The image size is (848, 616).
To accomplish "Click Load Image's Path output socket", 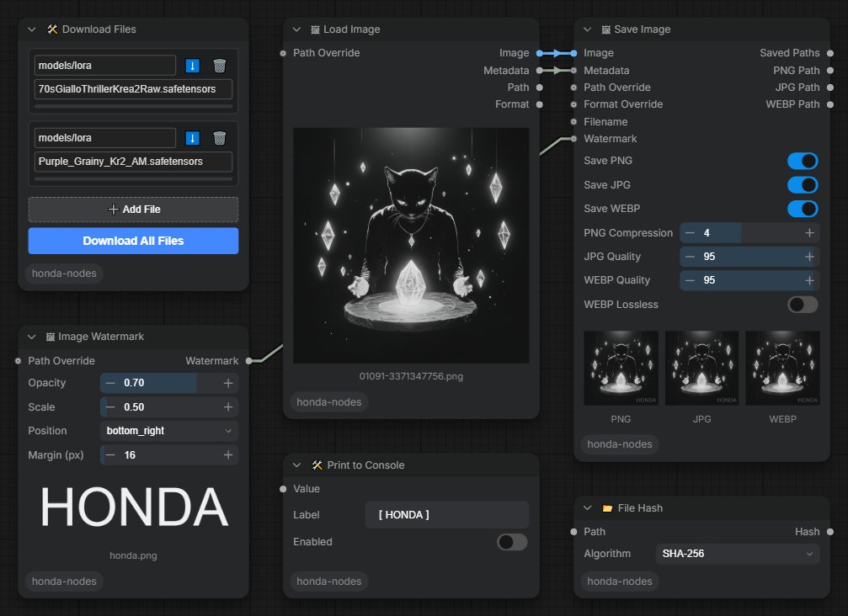I will coord(539,88).
